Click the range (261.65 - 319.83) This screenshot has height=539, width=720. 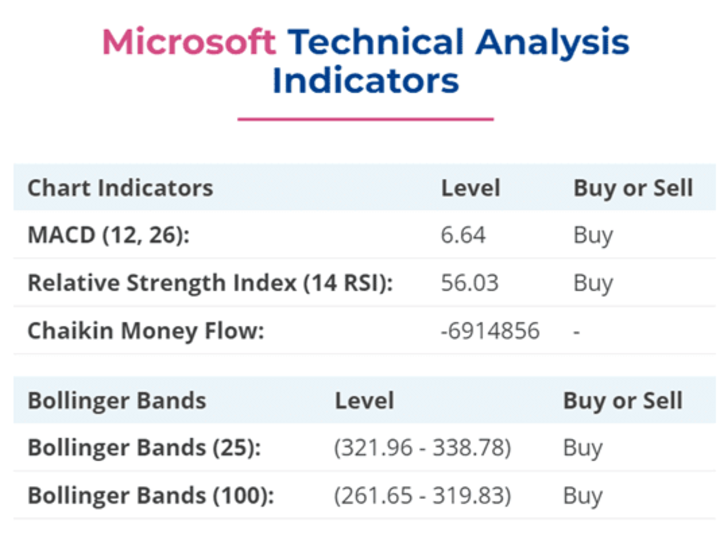422,495
